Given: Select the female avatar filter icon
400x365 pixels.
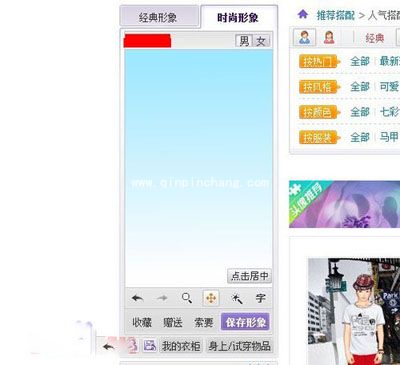Looking at the screenshot, I should pos(329,37).
